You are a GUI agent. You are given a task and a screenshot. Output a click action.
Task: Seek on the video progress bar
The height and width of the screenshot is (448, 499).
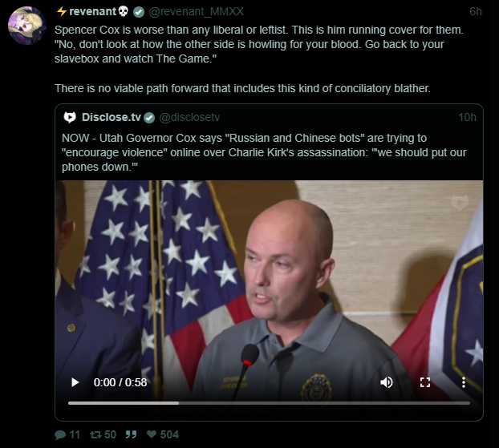269,403
